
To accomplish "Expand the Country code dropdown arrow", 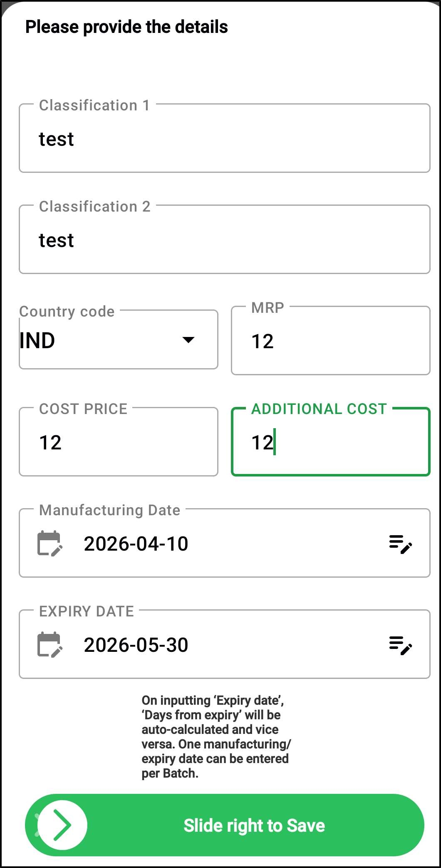I will (x=188, y=340).
